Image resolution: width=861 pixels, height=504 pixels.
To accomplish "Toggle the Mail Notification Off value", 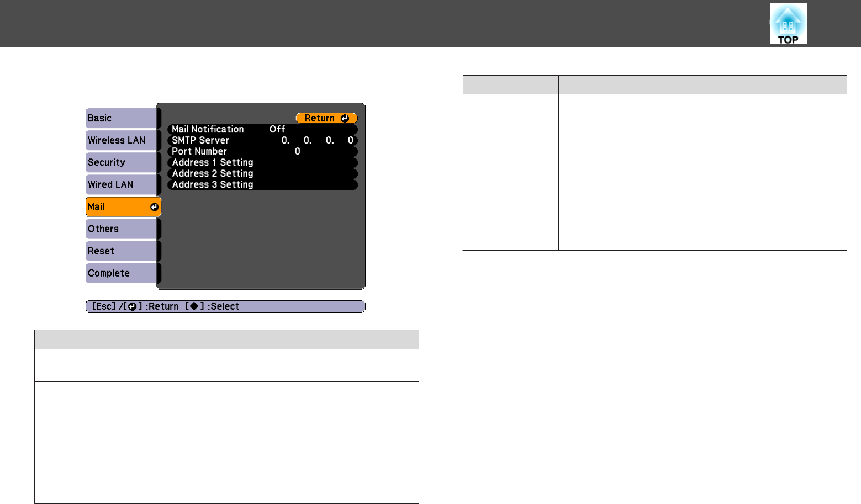I will (277, 129).
